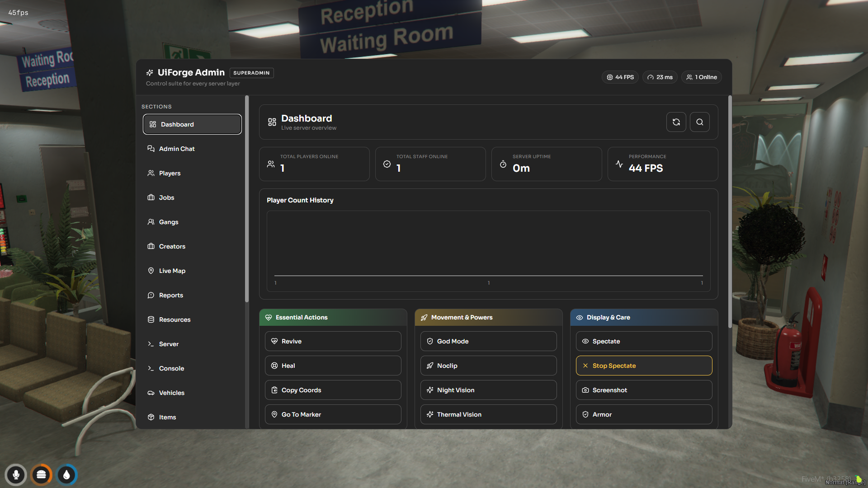Click the 45fps counter overlay

18,13
